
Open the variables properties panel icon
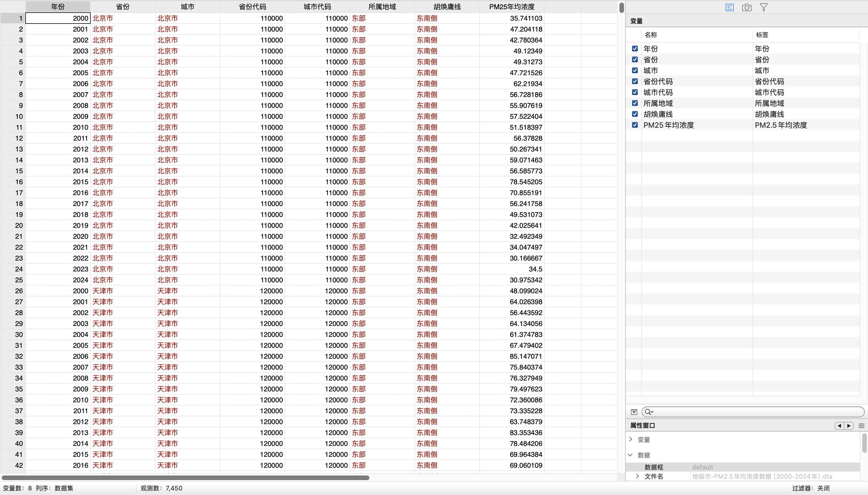[x=729, y=7]
